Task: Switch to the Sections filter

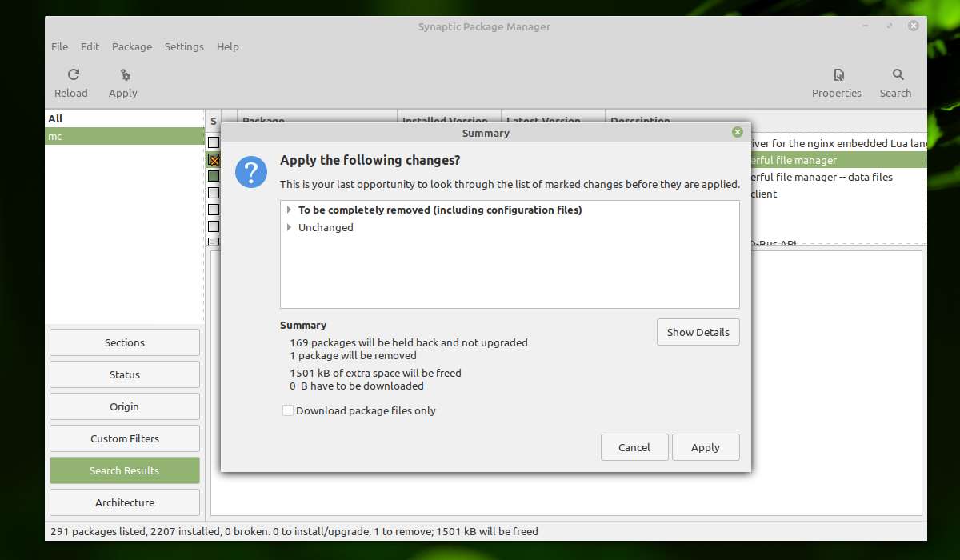Action: click(x=125, y=342)
